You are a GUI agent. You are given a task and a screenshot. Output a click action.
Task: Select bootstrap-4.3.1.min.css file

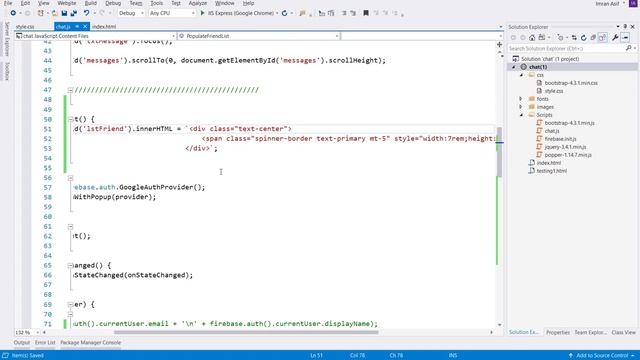(571, 83)
